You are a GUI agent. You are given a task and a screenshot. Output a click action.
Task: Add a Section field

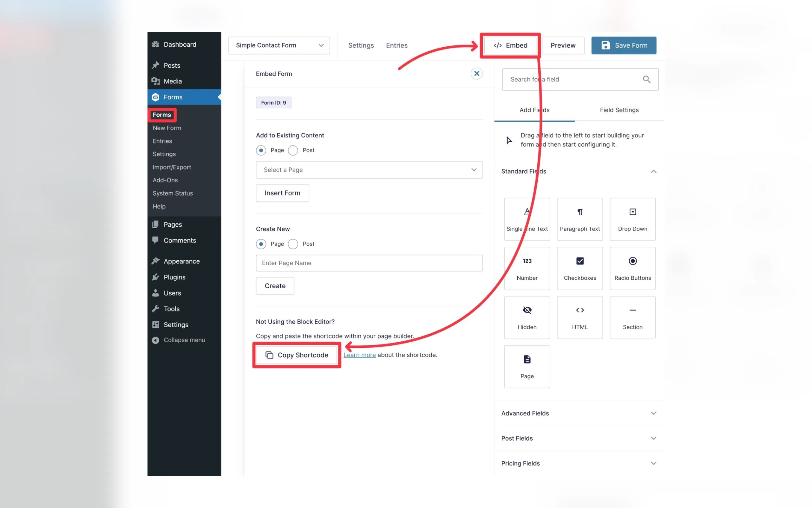pyautogui.click(x=632, y=317)
